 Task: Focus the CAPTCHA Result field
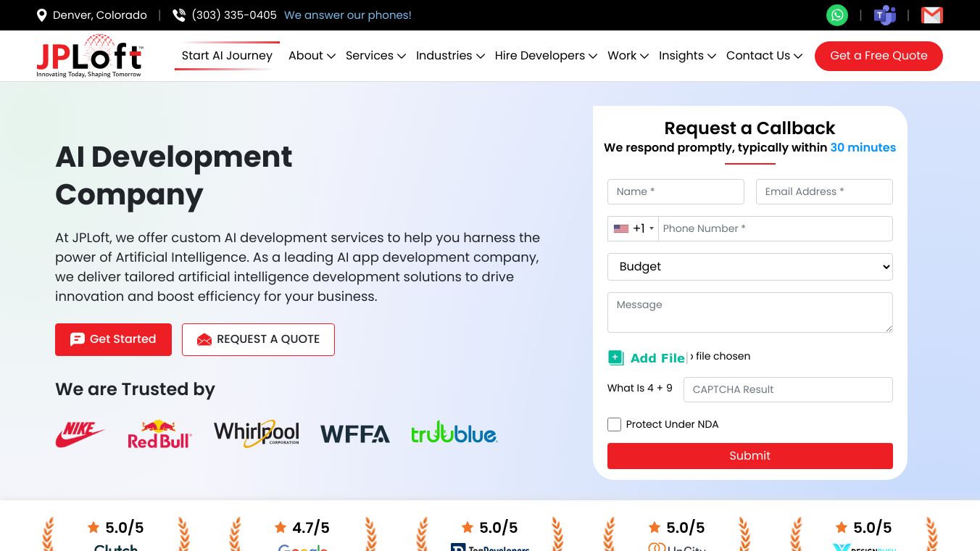(x=788, y=389)
